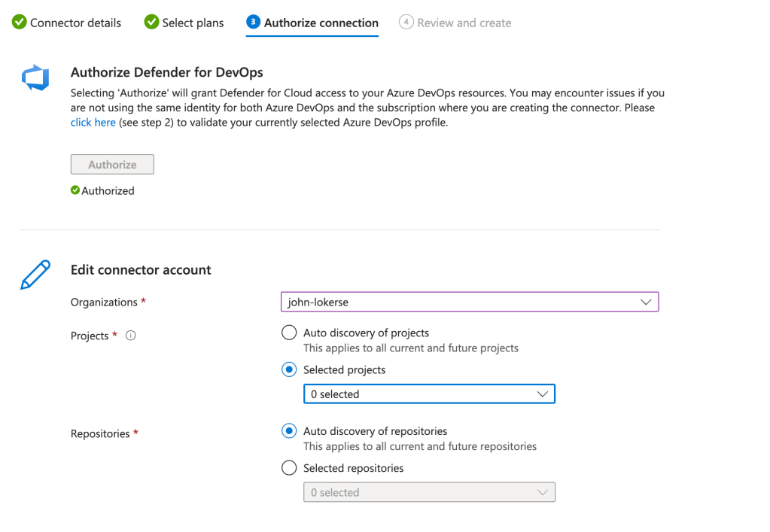Click the green Authorized checkmark icon
The image size is (770, 532).
tap(75, 191)
